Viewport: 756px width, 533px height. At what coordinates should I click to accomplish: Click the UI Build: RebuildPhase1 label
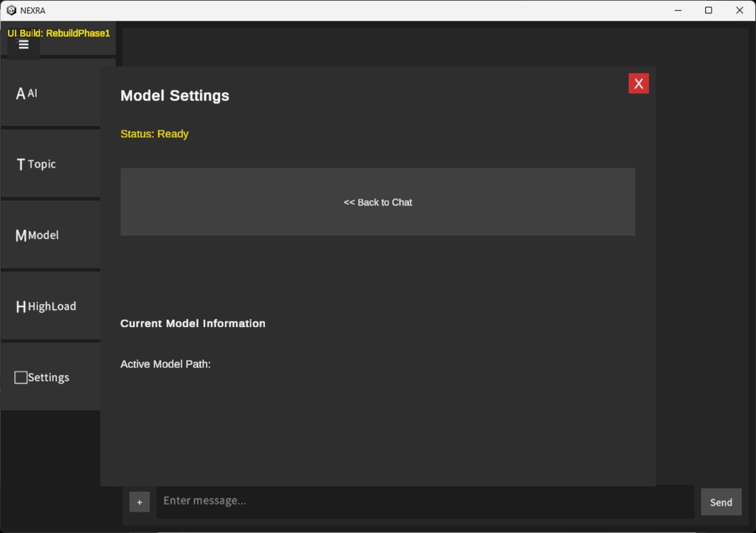(x=59, y=33)
